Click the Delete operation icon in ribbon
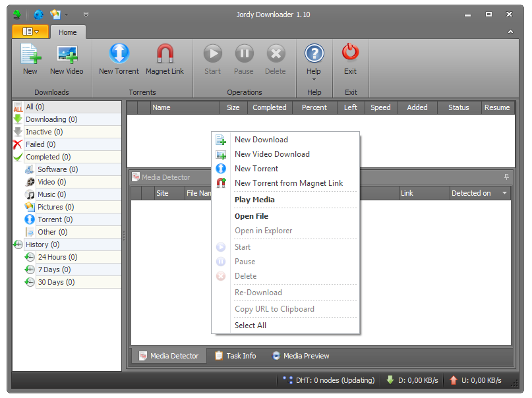Viewport: 532px width, 398px height. pos(276,53)
